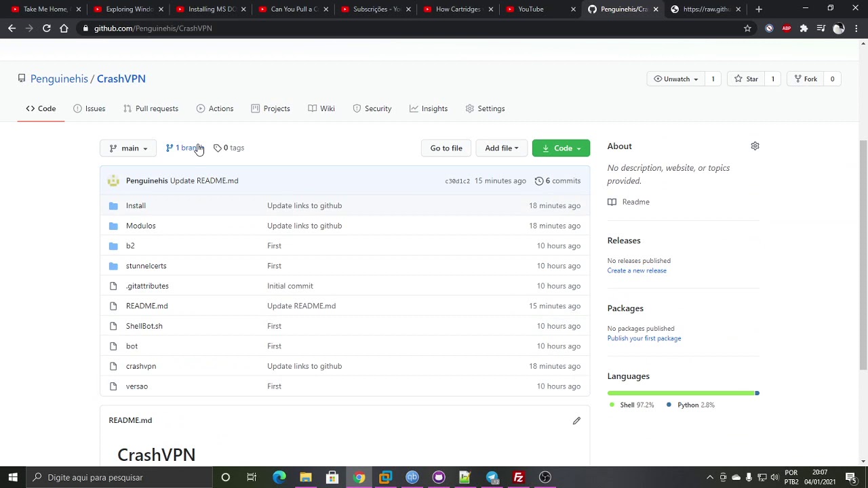This screenshot has height=488, width=868.
Task: Expand the green Code dropdown
Action: point(561,148)
